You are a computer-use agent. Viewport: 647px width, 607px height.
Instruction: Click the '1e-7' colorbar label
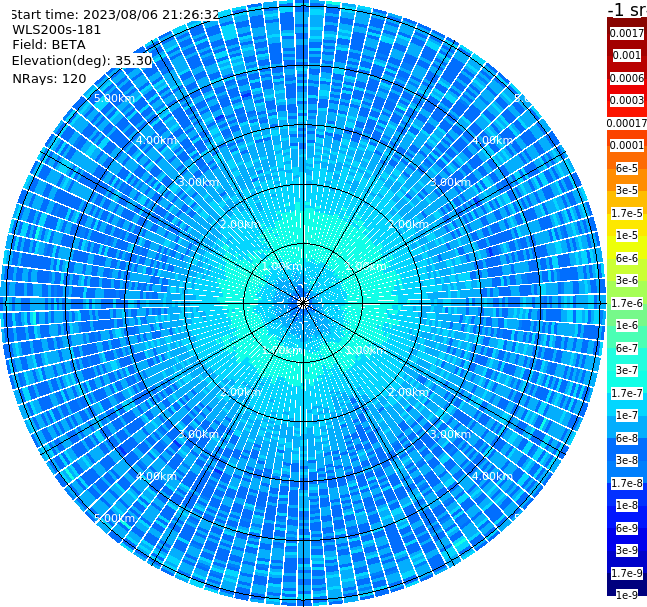[x=627, y=415]
